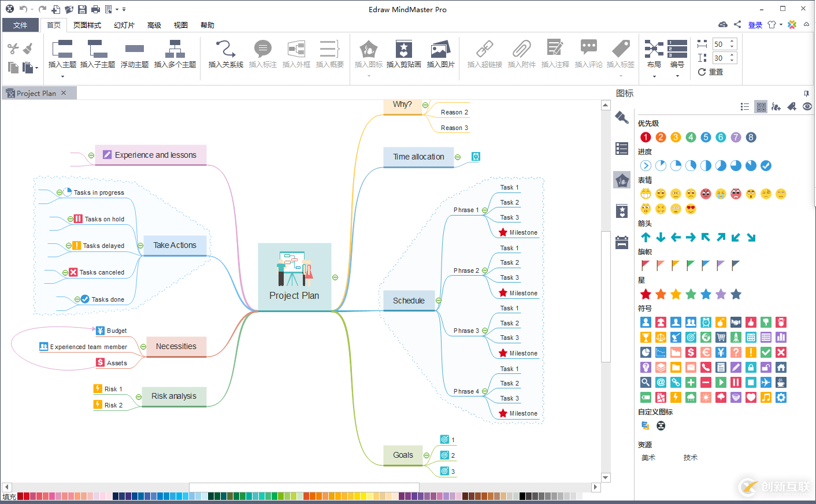Collapse the Take Actions branch toggle
Viewport: 816px width, 504px height.
[x=140, y=246]
